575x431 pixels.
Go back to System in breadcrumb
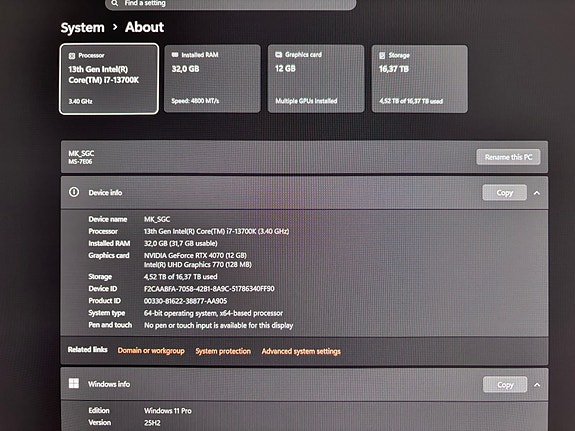click(x=83, y=28)
